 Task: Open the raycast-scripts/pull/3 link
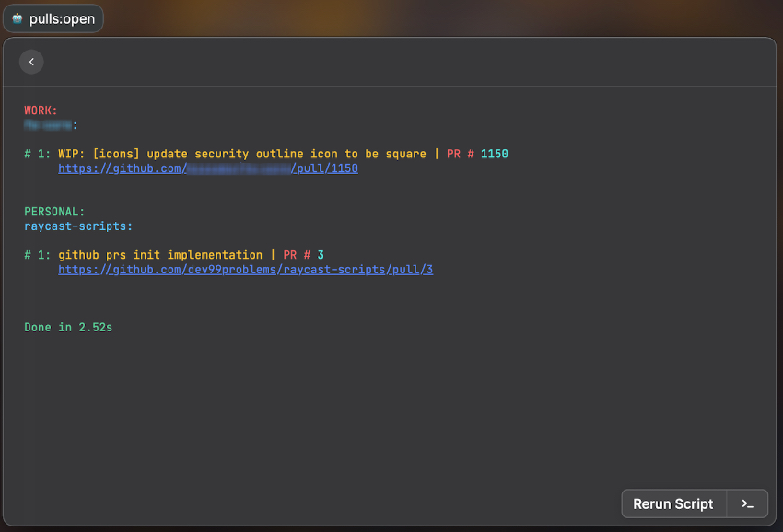tap(245, 270)
